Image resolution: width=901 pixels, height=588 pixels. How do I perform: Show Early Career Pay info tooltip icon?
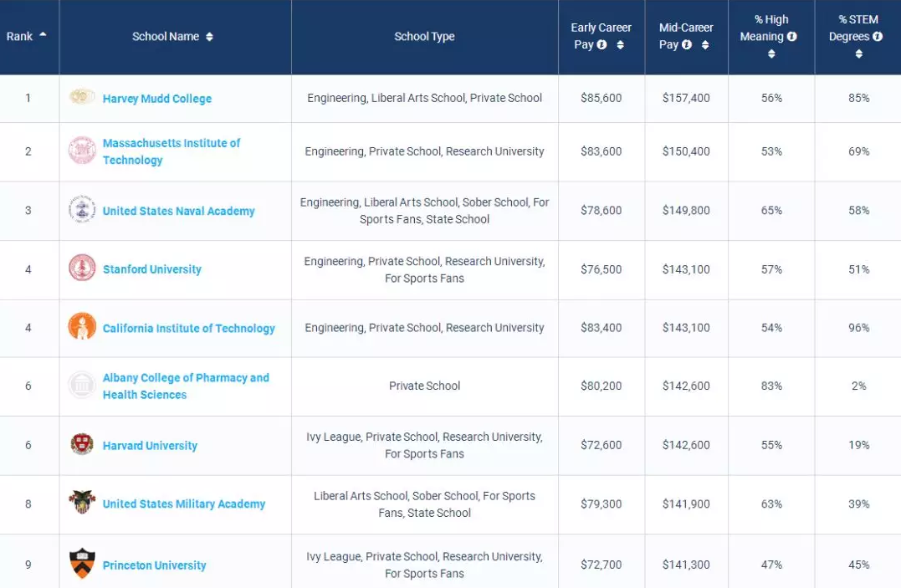click(602, 44)
